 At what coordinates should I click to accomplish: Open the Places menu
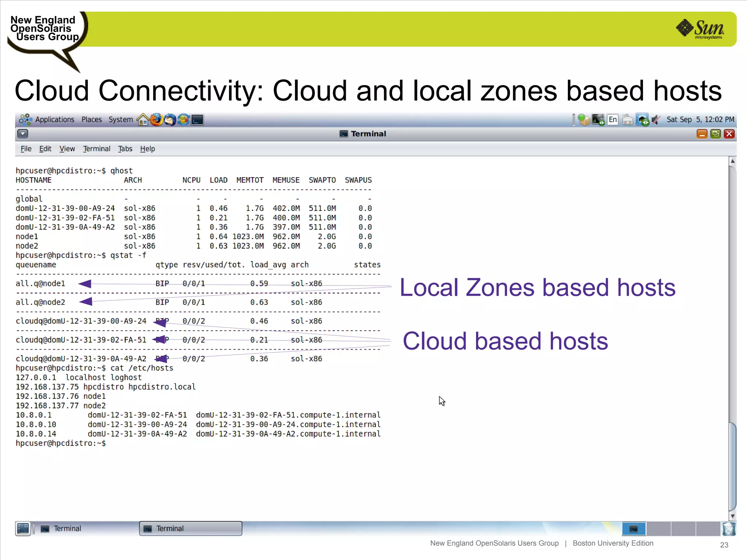92,120
